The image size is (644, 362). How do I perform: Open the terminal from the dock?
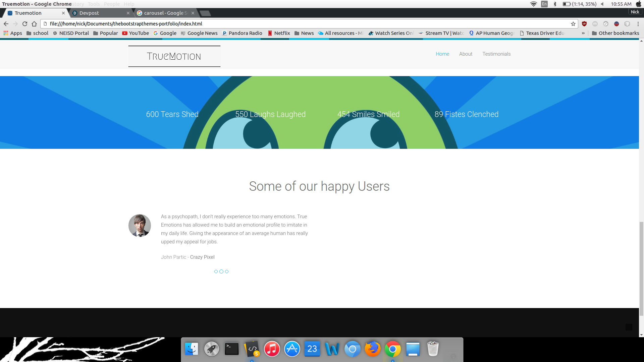tap(231, 349)
